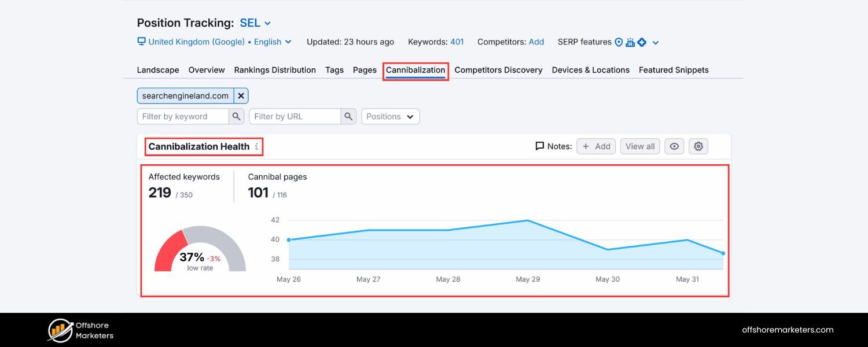868x347 pixels.
Task: Click the URL filter search magnifier icon
Action: [348, 116]
